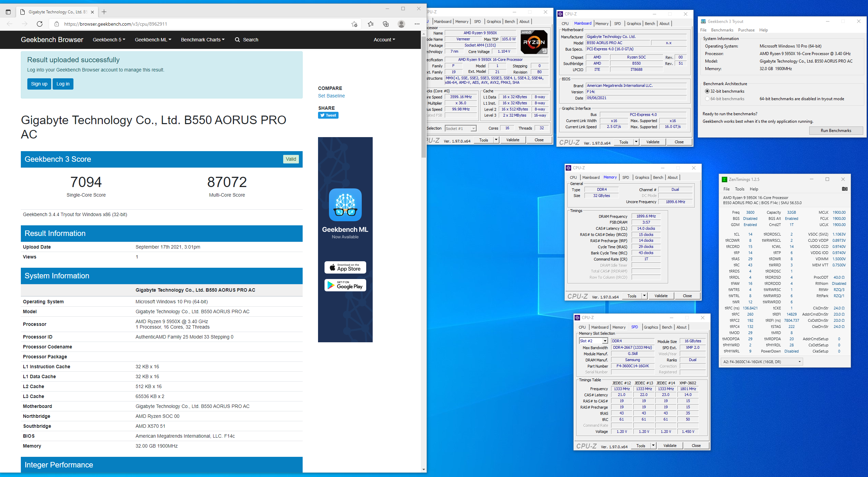Click the 7094 Single-Core Score value
This screenshot has height=477, width=868.
tap(86, 182)
